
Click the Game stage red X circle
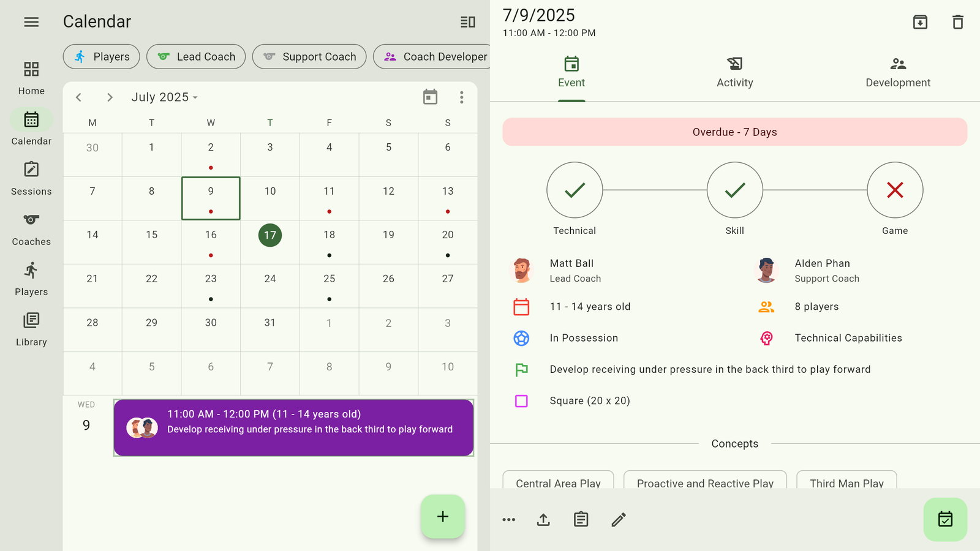coord(895,190)
